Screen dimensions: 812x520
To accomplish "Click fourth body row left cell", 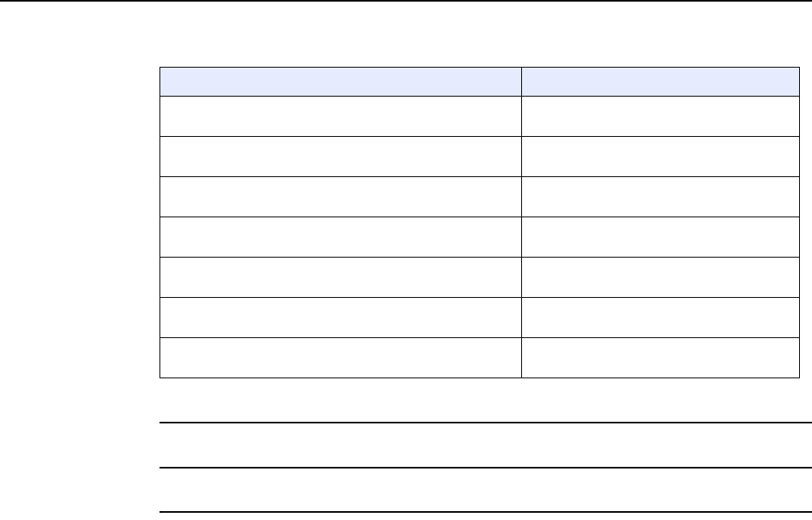I will tap(341, 237).
